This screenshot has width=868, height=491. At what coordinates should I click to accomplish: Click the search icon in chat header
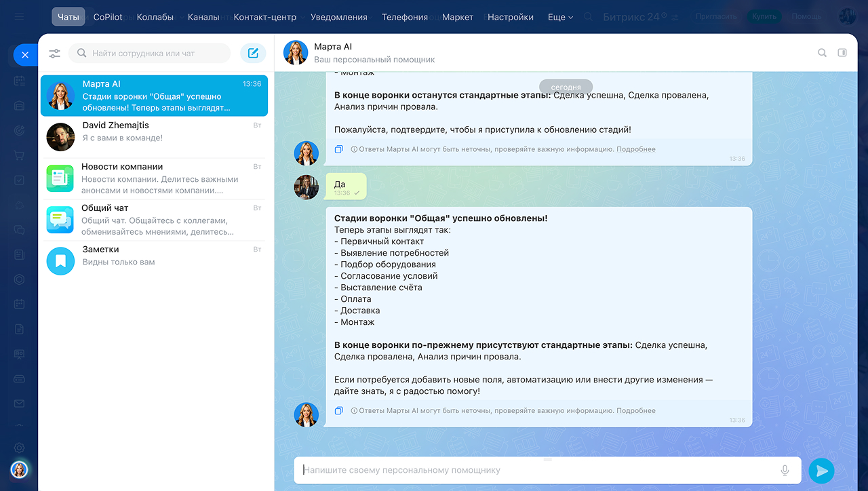tap(822, 53)
